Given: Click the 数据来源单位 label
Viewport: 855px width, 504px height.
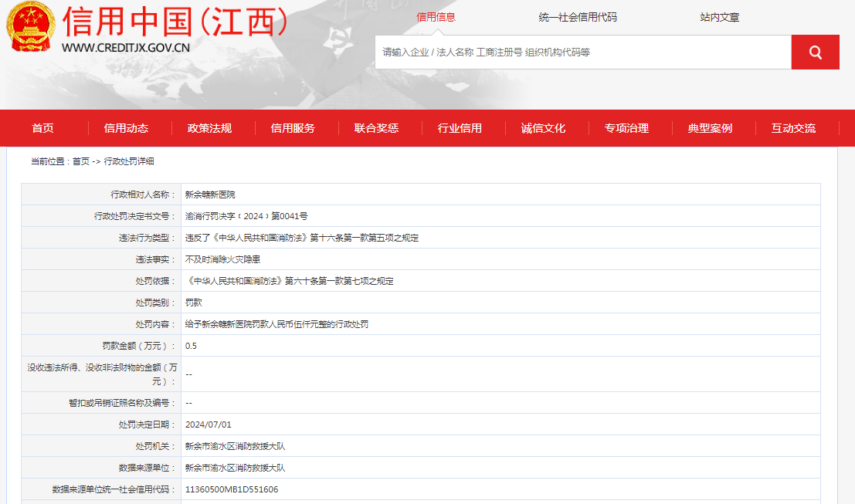Looking at the screenshot, I should point(148,468).
